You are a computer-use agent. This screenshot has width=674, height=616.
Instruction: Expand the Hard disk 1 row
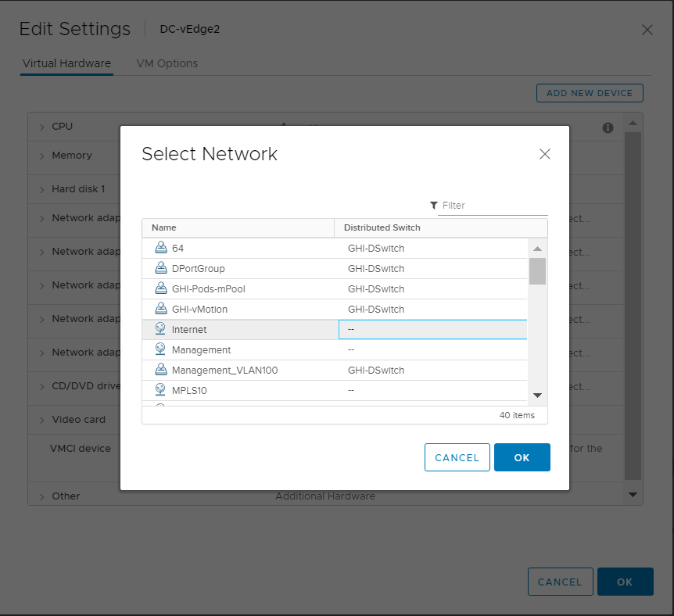tap(42, 189)
